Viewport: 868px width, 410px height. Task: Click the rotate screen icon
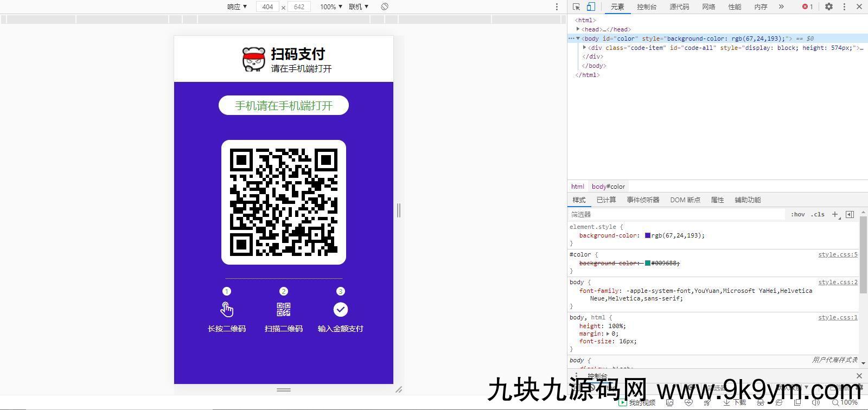click(x=385, y=7)
